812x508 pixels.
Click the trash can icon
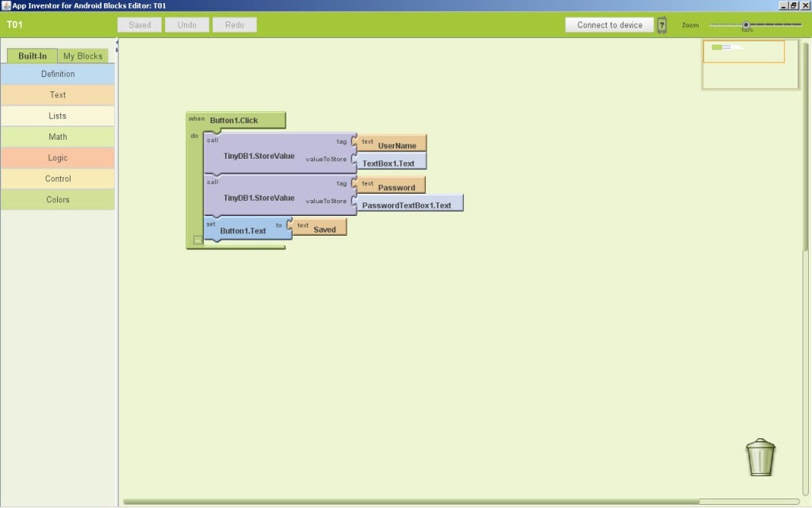click(x=760, y=457)
